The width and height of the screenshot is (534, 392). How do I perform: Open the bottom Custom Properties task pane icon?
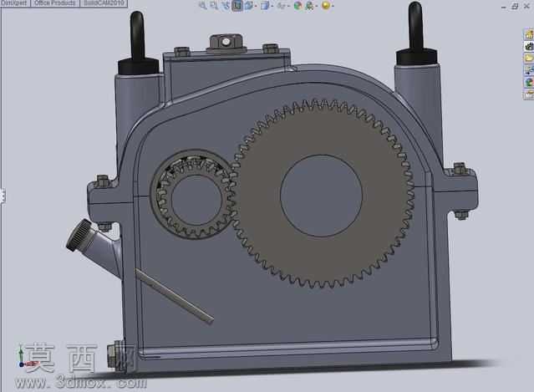click(x=529, y=94)
